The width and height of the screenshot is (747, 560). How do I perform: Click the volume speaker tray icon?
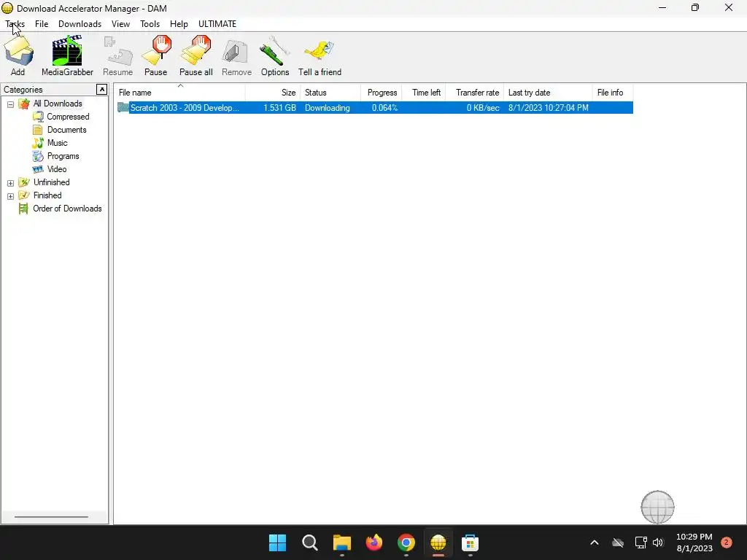659,542
